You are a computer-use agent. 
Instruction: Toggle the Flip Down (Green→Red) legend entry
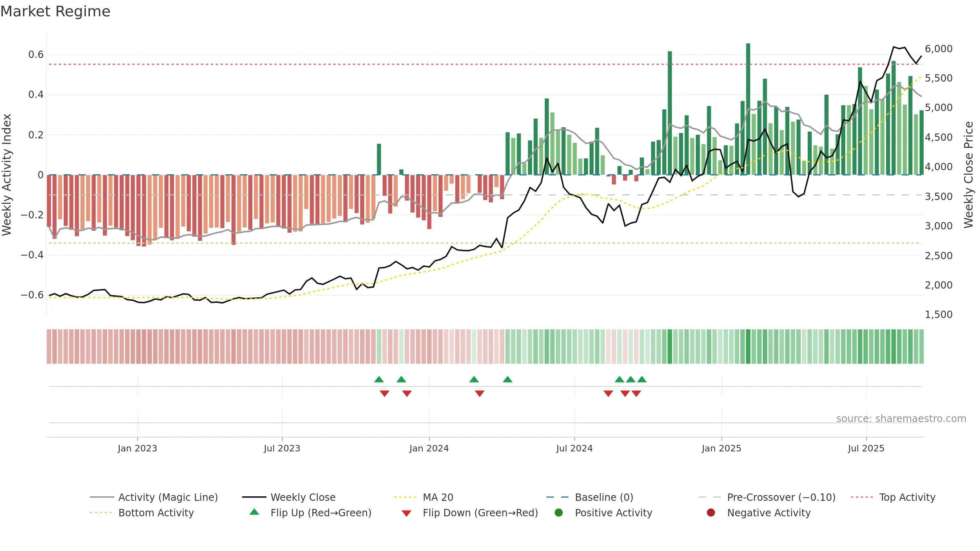[x=470, y=513]
